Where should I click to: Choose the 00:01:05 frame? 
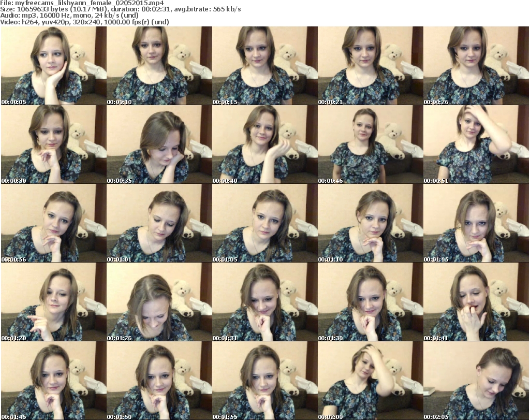coord(264,223)
